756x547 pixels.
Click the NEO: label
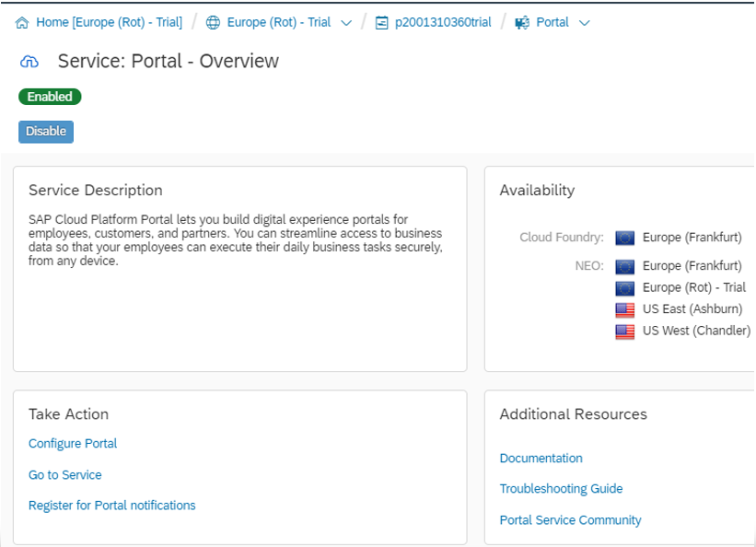click(x=589, y=266)
